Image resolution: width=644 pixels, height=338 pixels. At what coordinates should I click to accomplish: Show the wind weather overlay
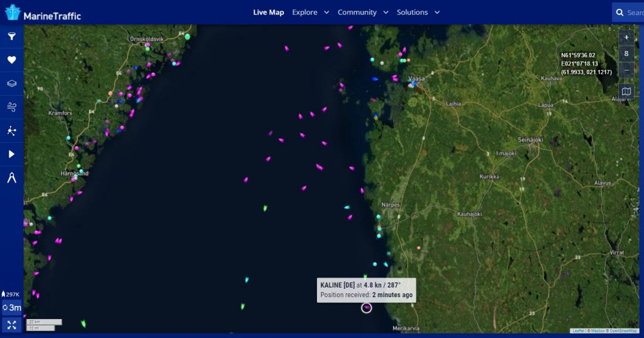coord(11,107)
